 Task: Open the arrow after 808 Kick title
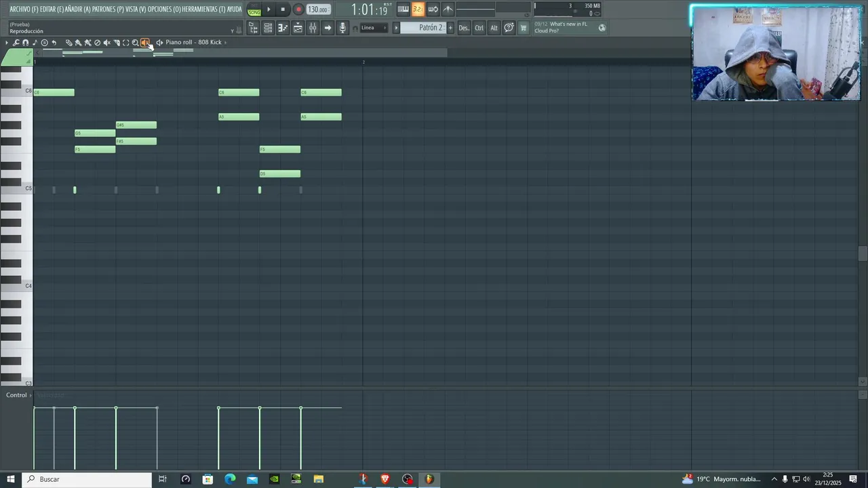225,42
